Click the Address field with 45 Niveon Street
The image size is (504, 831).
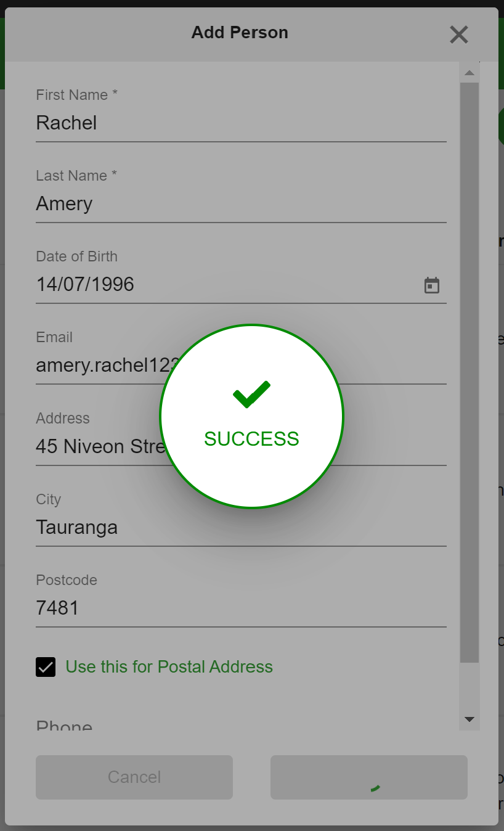click(241, 446)
